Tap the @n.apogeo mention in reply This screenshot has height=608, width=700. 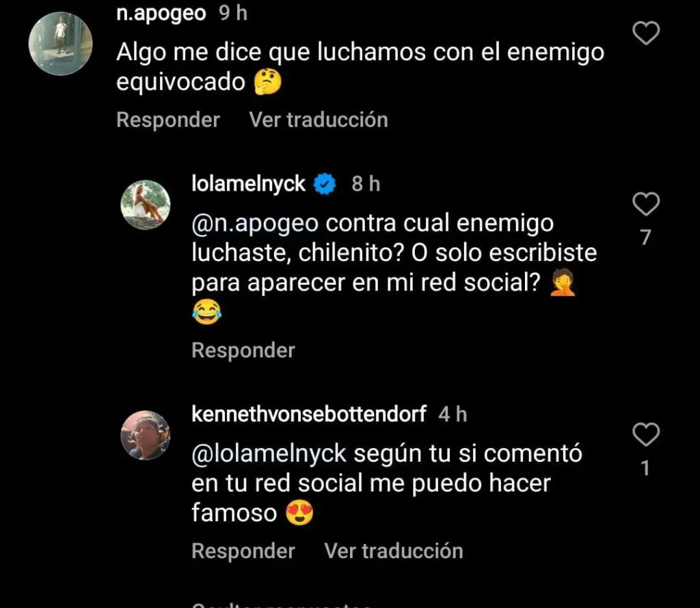255,223
